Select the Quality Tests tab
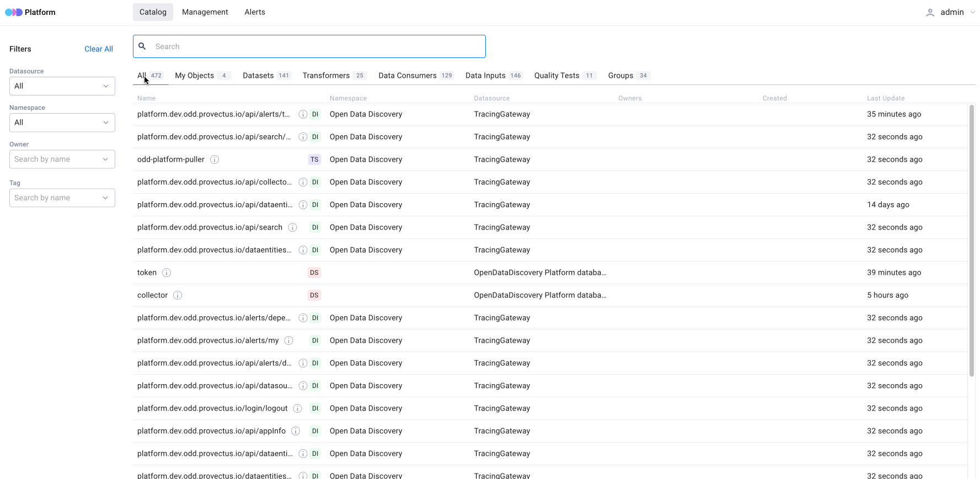The image size is (980, 479). tap(556, 76)
